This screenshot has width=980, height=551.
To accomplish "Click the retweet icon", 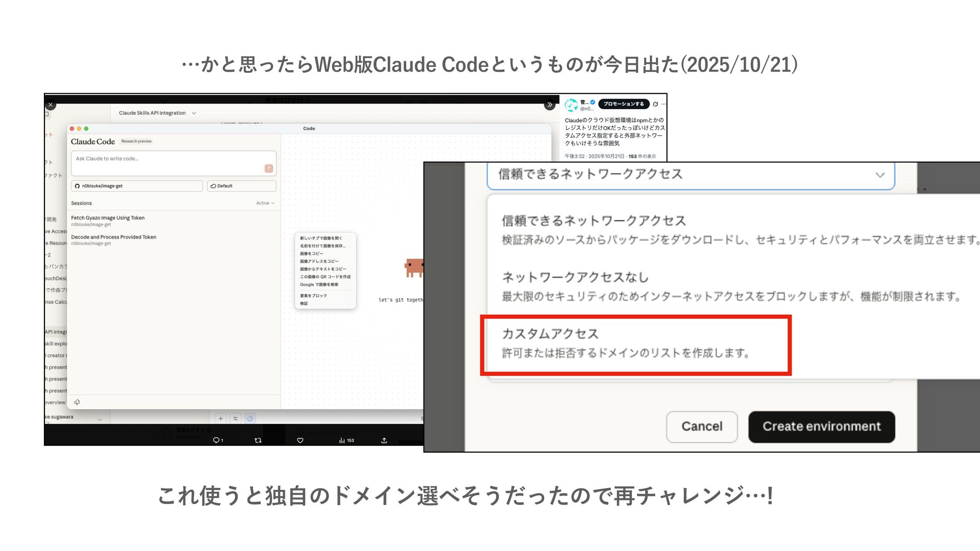I will click(x=258, y=440).
